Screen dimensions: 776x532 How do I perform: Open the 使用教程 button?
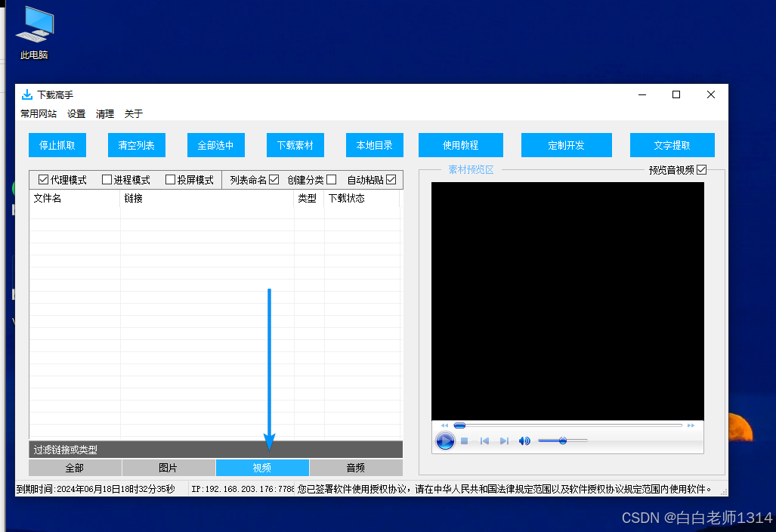[x=461, y=145]
